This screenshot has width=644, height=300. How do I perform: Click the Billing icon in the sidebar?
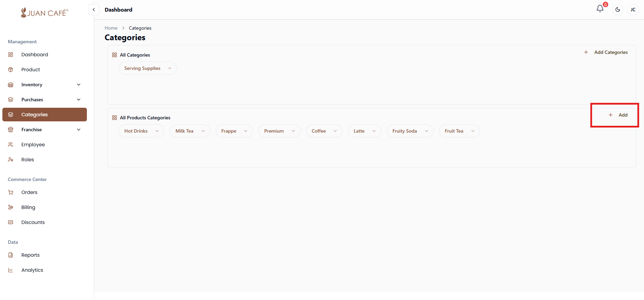(11, 207)
